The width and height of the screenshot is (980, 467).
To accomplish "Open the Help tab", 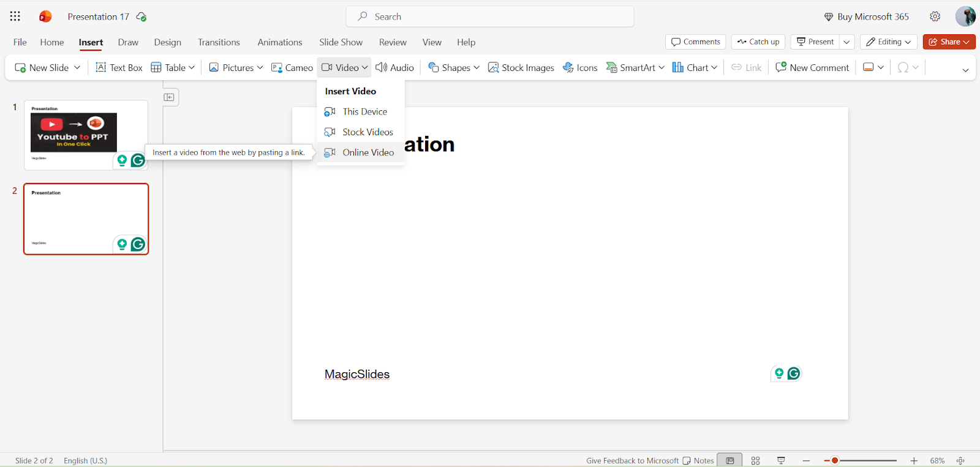I will (x=466, y=42).
